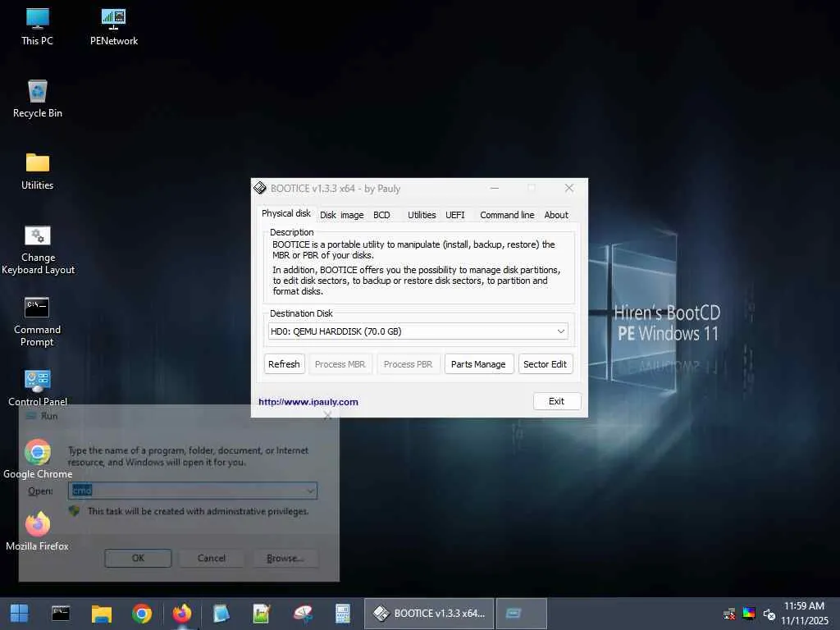This screenshot has width=840, height=630.
Task: Minimize the BOOTICE window
Action: pos(495,188)
